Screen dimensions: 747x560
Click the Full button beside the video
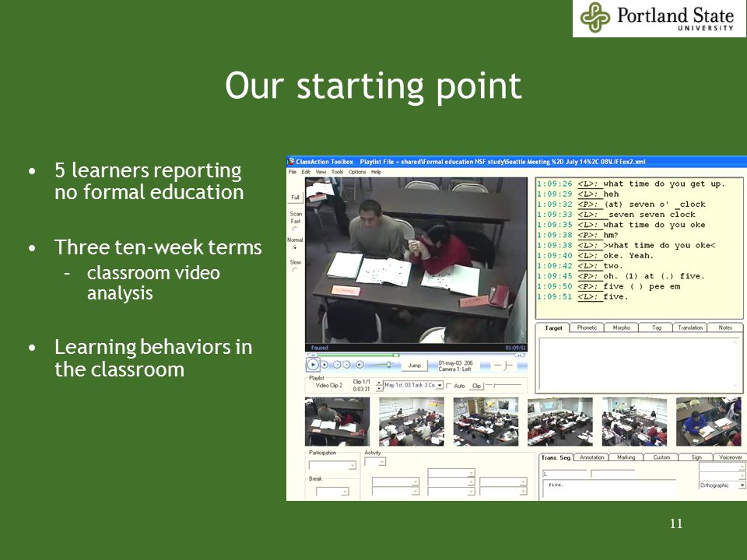point(296,197)
